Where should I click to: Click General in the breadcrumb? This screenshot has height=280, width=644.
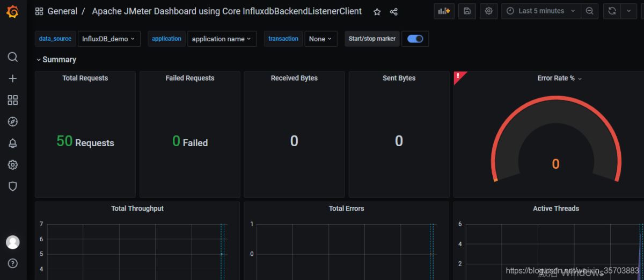point(62,11)
